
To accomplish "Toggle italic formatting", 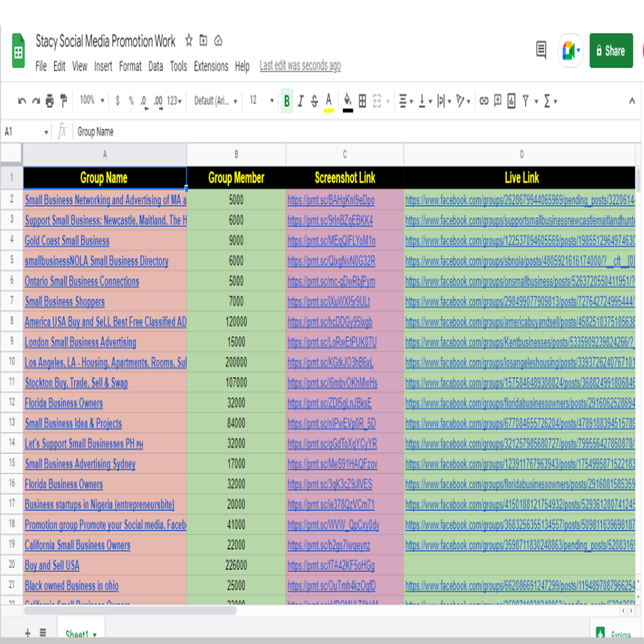I will [x=301, y=101].
